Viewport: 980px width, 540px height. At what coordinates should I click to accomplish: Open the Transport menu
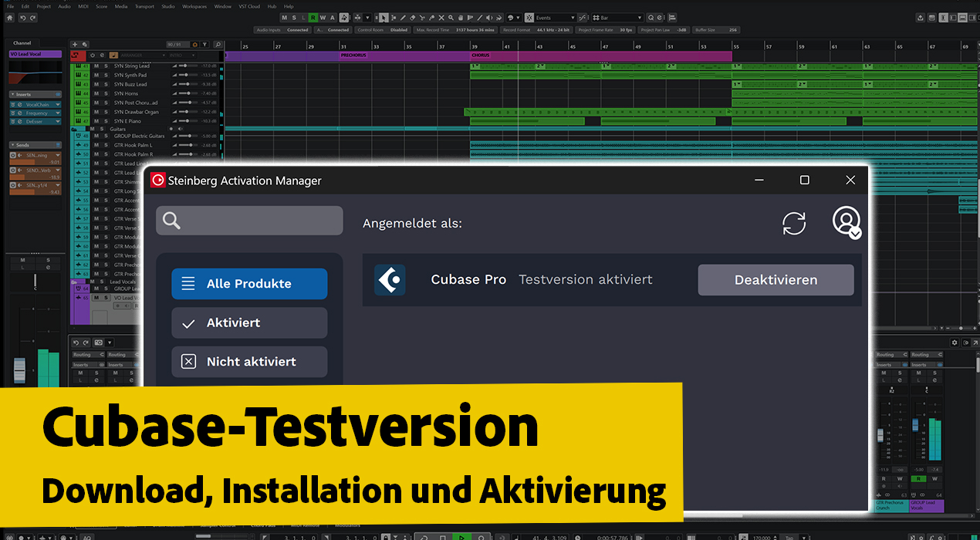pos(144,6)
